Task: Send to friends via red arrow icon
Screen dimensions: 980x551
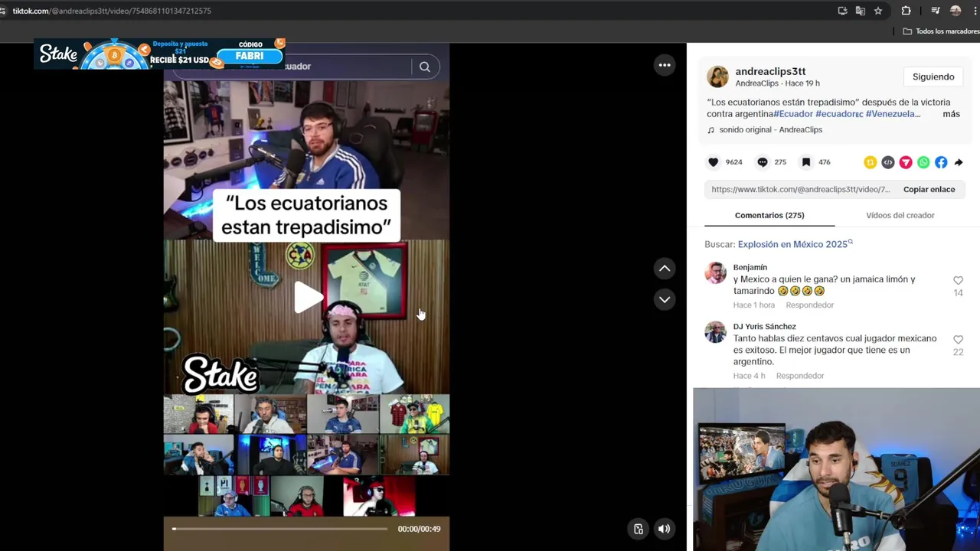Action: click(906, 162)
